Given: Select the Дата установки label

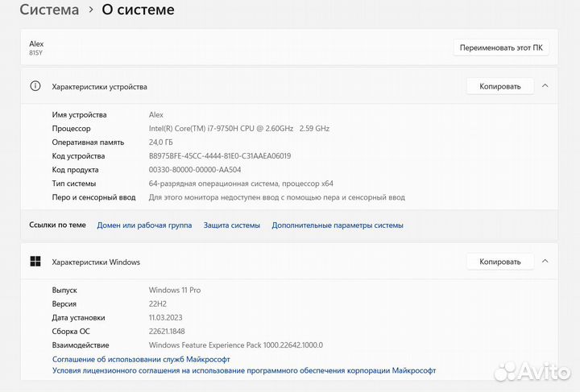Looking at the screenshot, I should tap(78, 318).
